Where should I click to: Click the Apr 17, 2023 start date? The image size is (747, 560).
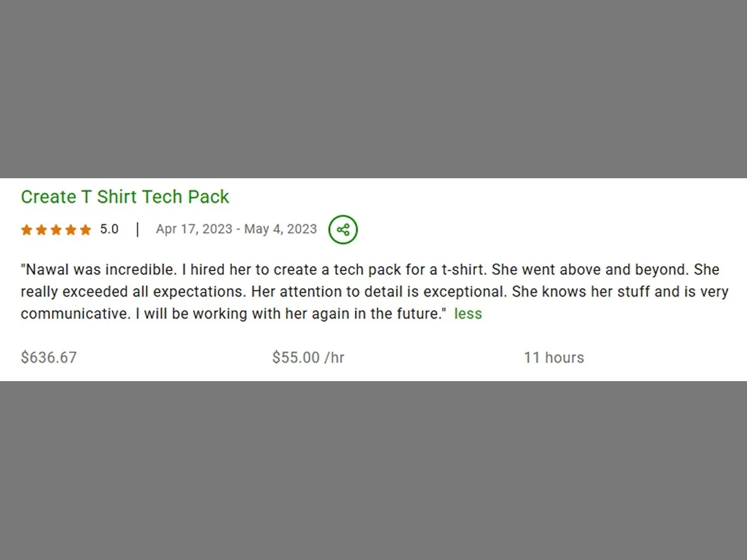pos(194,229)
